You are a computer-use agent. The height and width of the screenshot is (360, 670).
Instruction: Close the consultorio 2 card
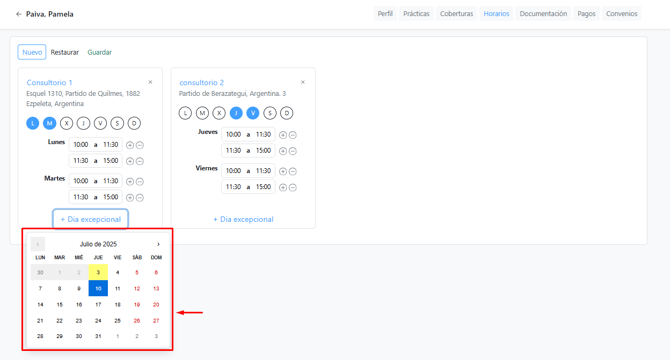[303, 82]
